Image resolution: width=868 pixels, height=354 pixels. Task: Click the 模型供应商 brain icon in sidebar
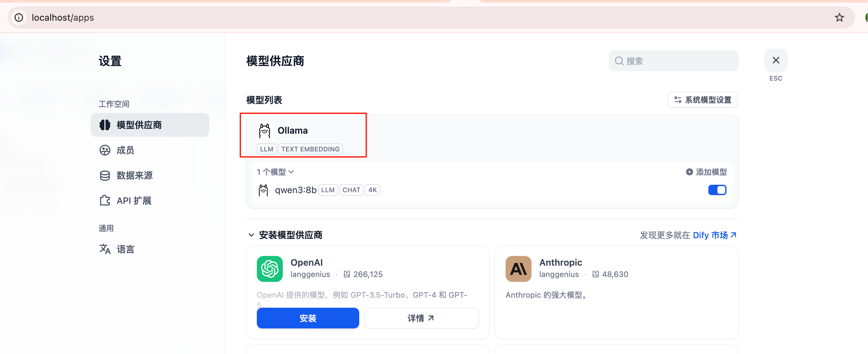coord(105,125)
